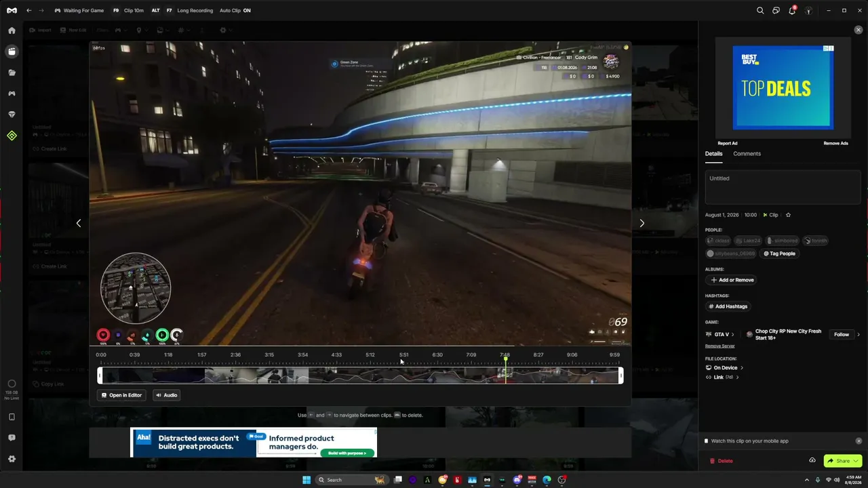Open notifications bell icon

pos(792,10)
